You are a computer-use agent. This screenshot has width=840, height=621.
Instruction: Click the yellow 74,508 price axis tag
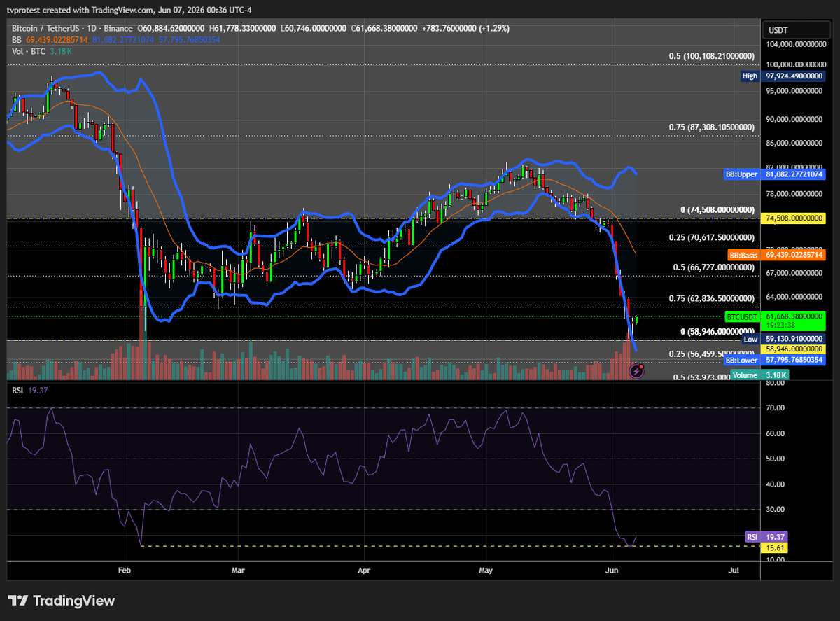click(794, 218)
